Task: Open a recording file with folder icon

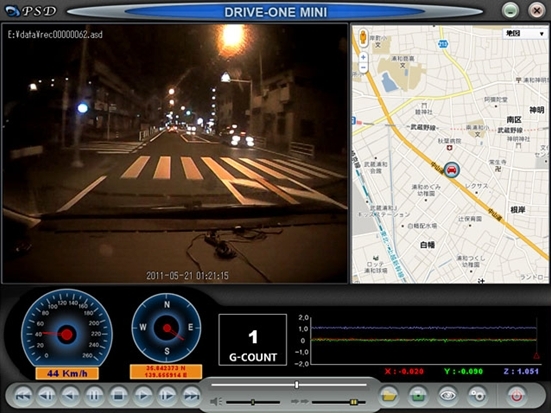Action: point(389,396)
